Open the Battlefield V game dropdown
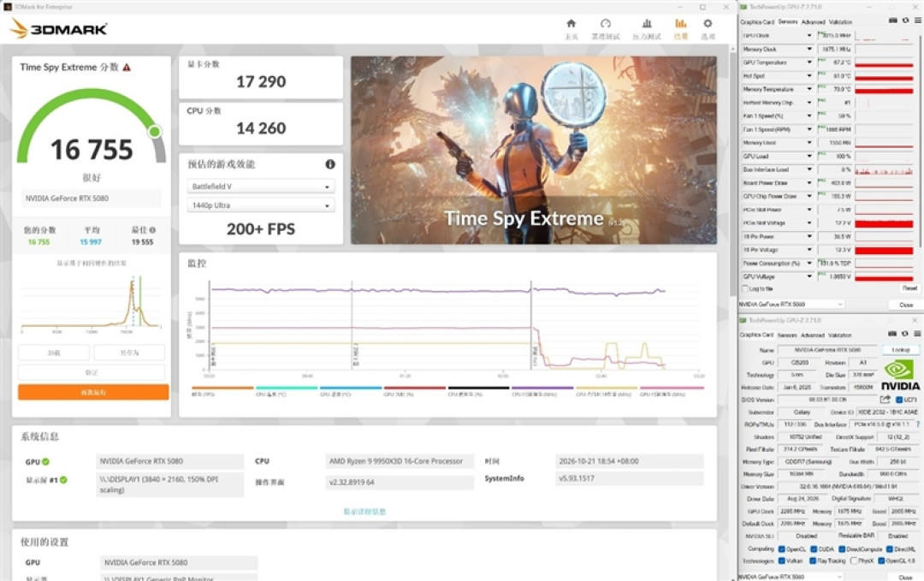This screenshot has height=581, width=924. click(261, 187)
